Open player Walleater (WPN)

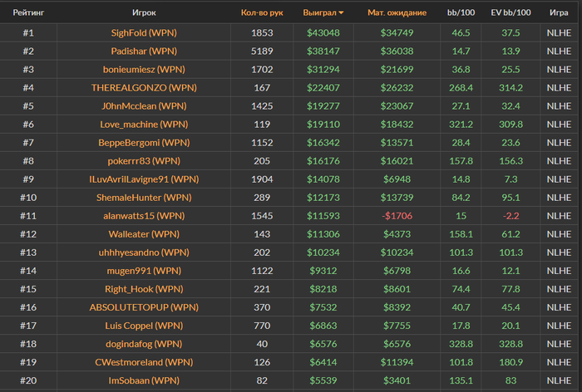tap(144, 234)
